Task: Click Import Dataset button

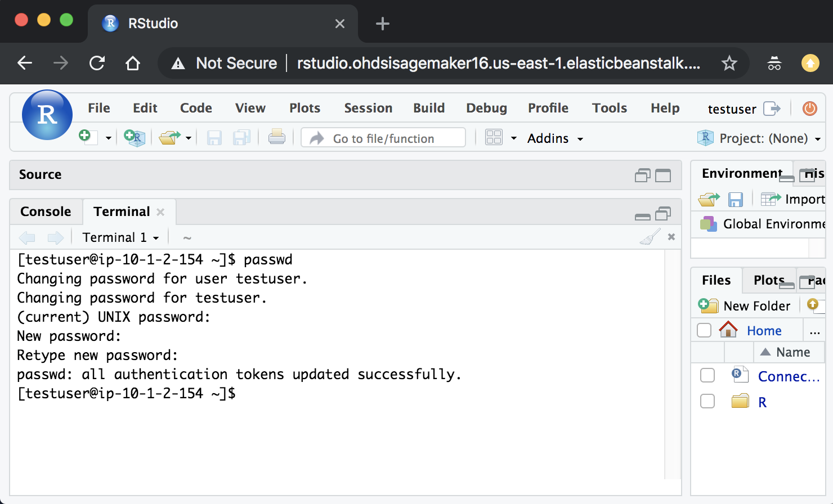Action: (793, 199)
